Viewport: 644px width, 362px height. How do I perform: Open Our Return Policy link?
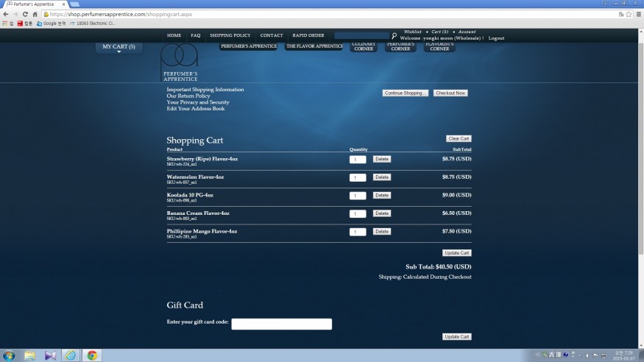(188, 96)
